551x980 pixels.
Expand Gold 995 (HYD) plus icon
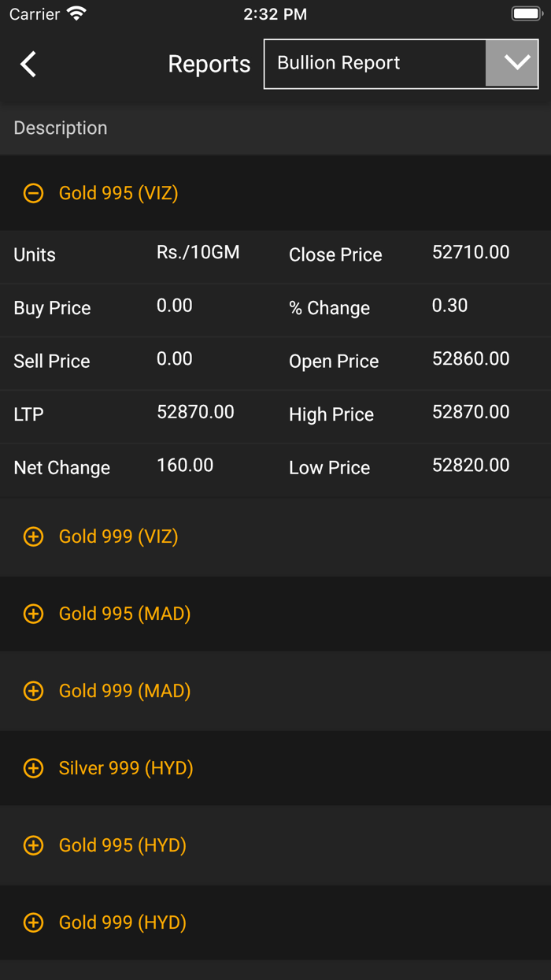click(33, 845)
